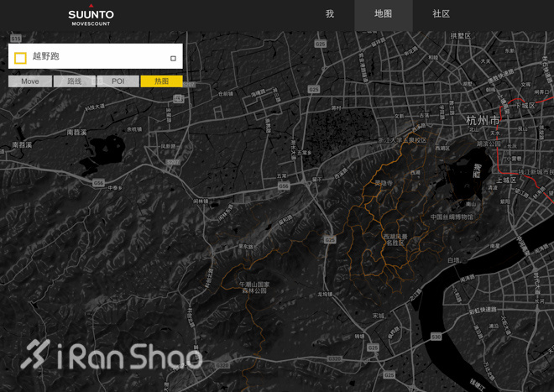This screenshot has height=392, width=554.
Task: Switch to the 路线 map filter
Action: pos(74,81)
